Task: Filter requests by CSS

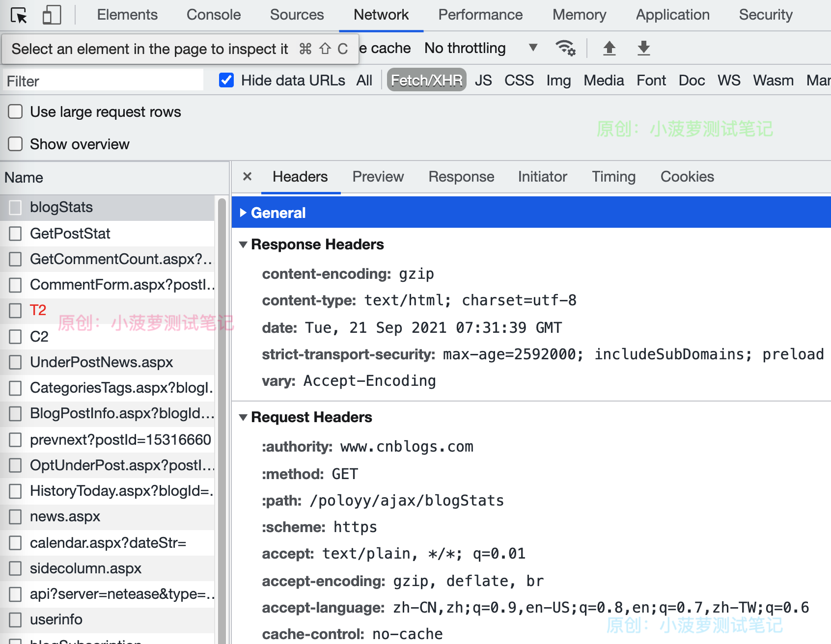Action: click(x=519, y=80)
